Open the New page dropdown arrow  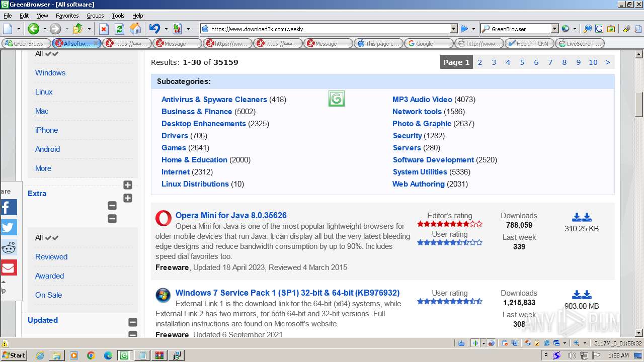point(19,29)
